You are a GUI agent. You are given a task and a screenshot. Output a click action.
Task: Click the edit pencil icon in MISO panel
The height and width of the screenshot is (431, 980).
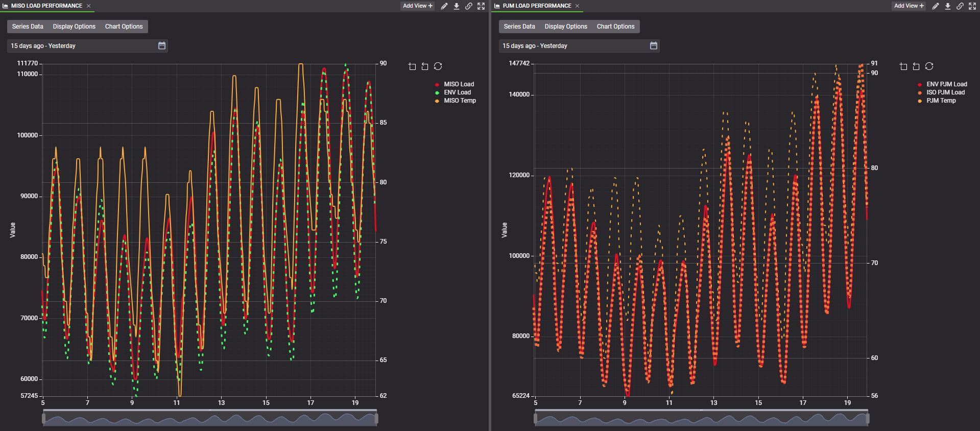pos(444,6)
